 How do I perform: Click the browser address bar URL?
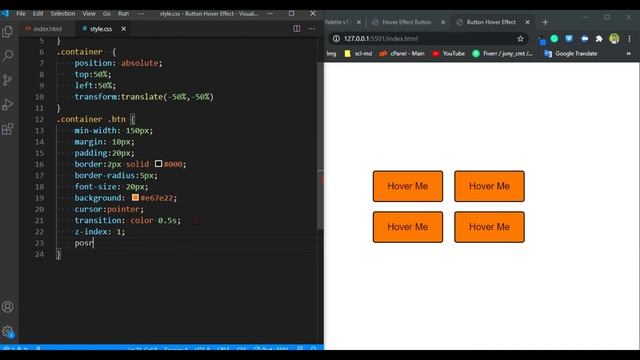coord(381,38)
